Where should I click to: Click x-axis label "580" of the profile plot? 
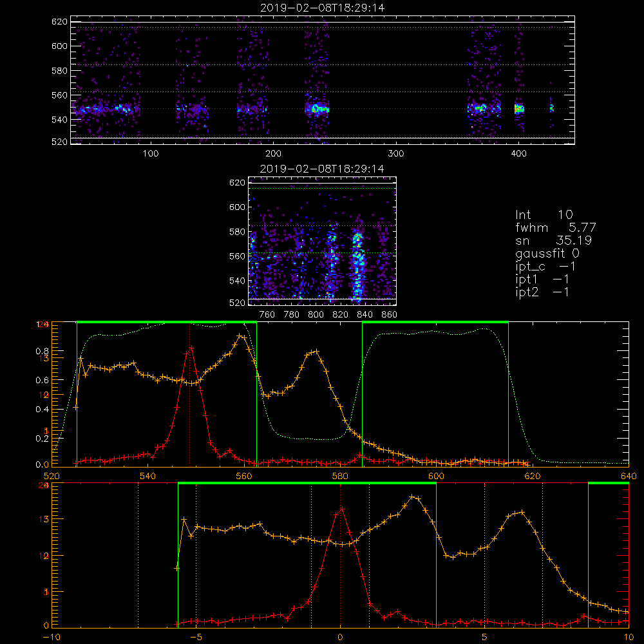340,476
